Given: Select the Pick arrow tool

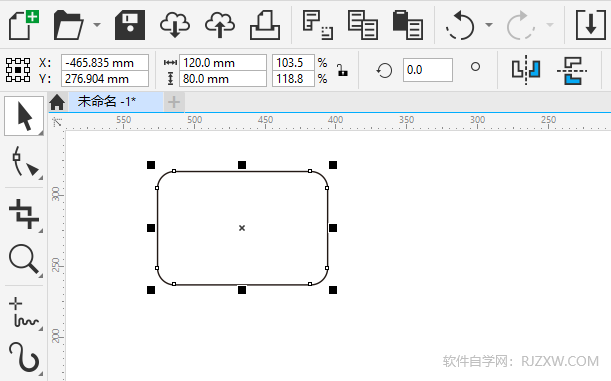Looking at the screenshot, I should coord(24,116).
